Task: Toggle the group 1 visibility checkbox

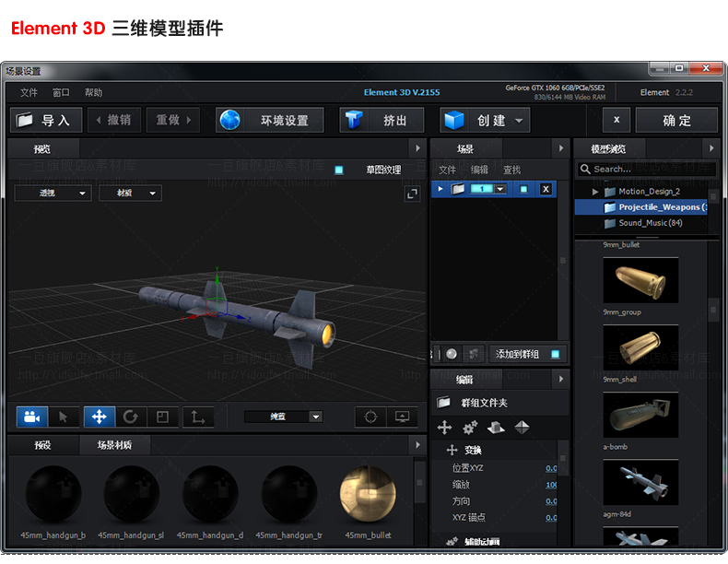Action: [x=524, y=189]
